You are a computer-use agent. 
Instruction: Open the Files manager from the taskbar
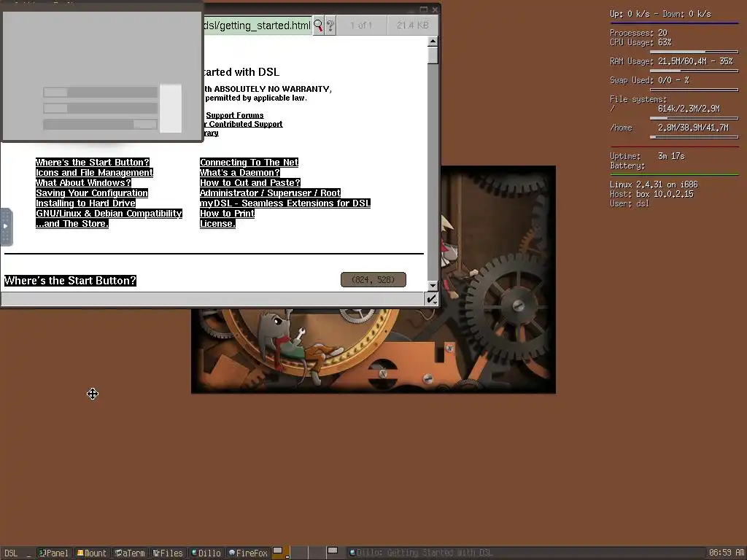pos(169,553)
